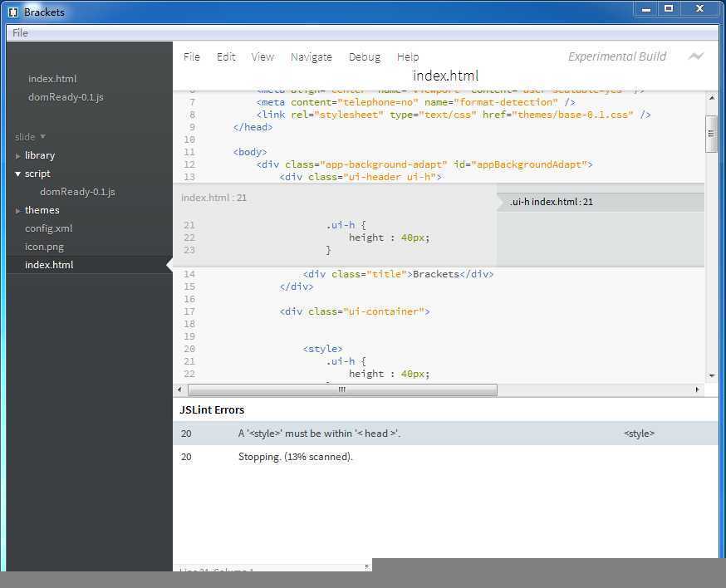
Task: Select index.html in project tree
Action: click(x=49, y=265)
